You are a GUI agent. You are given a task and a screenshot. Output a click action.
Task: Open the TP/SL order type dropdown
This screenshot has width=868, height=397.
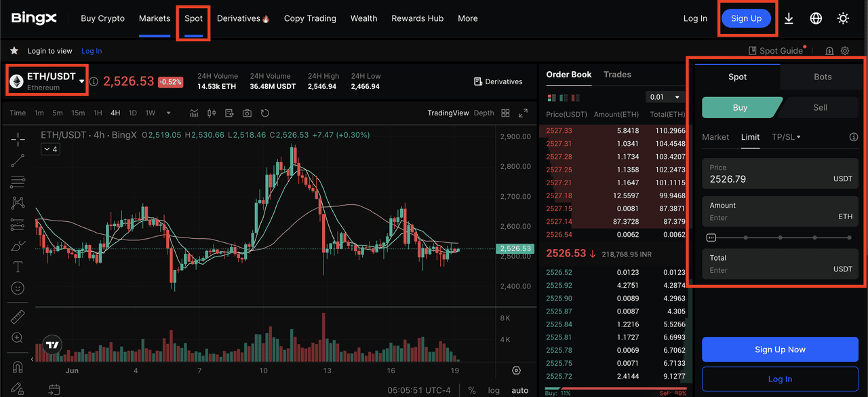(786, 137)
